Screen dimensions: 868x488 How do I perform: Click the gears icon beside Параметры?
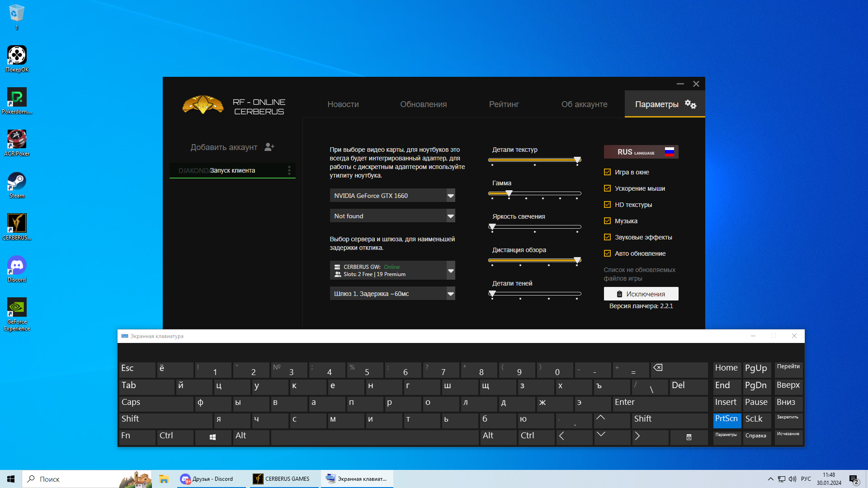click(x=690, y=104)
